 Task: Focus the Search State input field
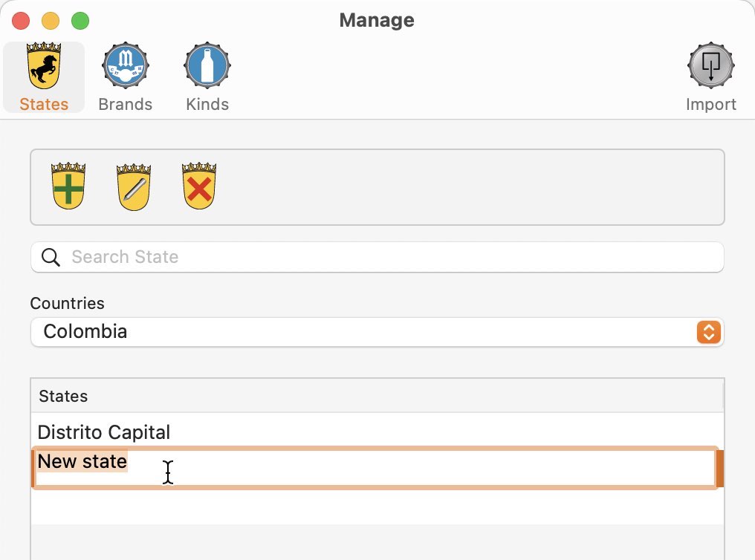pyautogui.click(x=377, y=258)
